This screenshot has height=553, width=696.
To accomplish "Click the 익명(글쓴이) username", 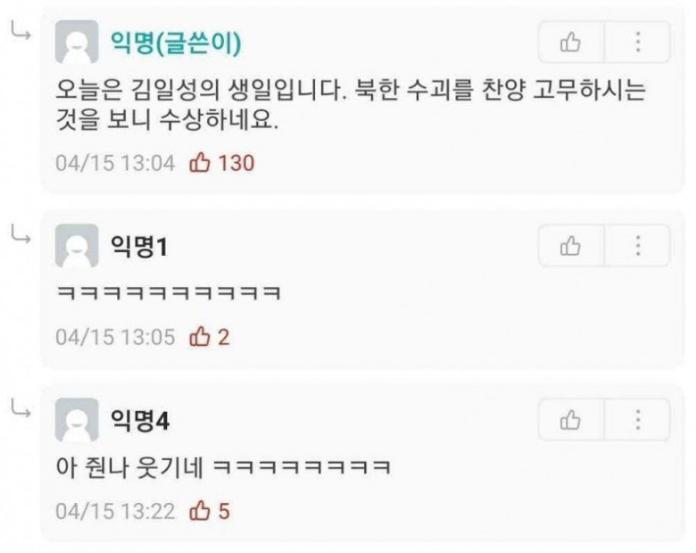I will point(176,43).
